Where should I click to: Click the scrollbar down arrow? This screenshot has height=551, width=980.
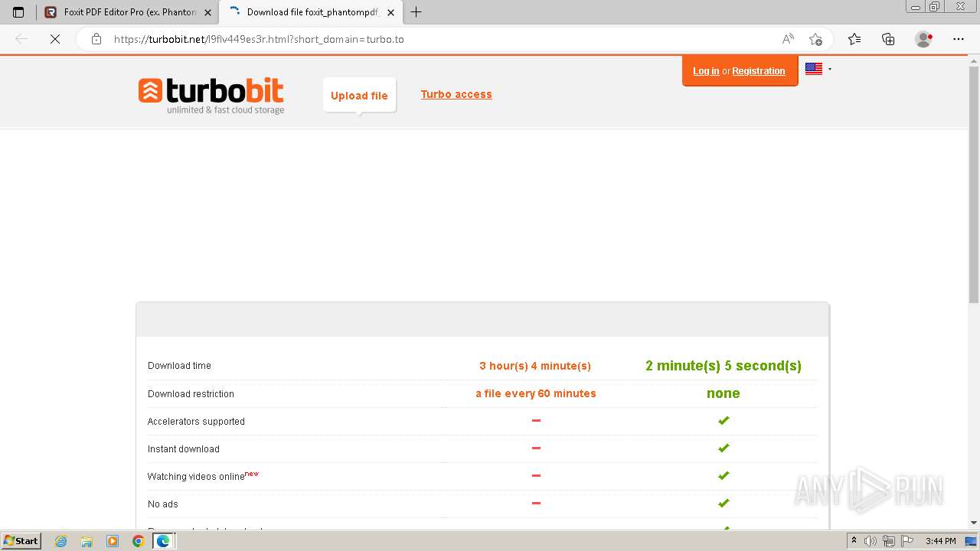(x=974, y=523)
